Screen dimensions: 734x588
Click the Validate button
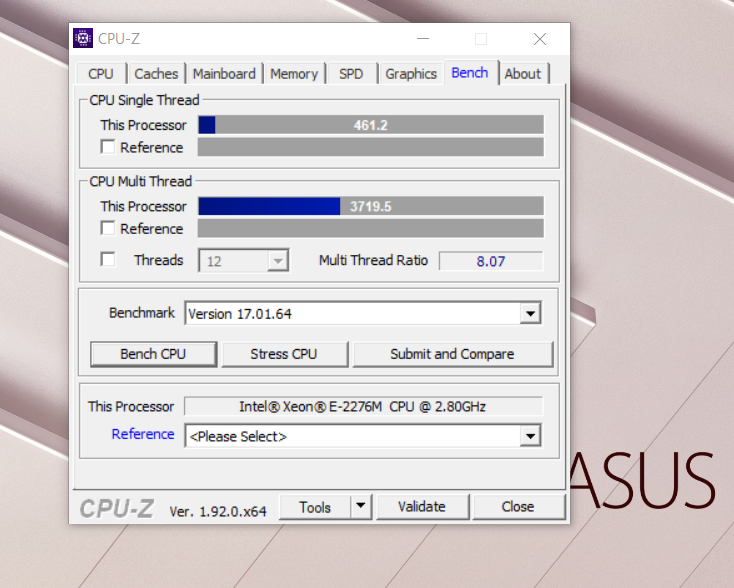click(421, 507)
